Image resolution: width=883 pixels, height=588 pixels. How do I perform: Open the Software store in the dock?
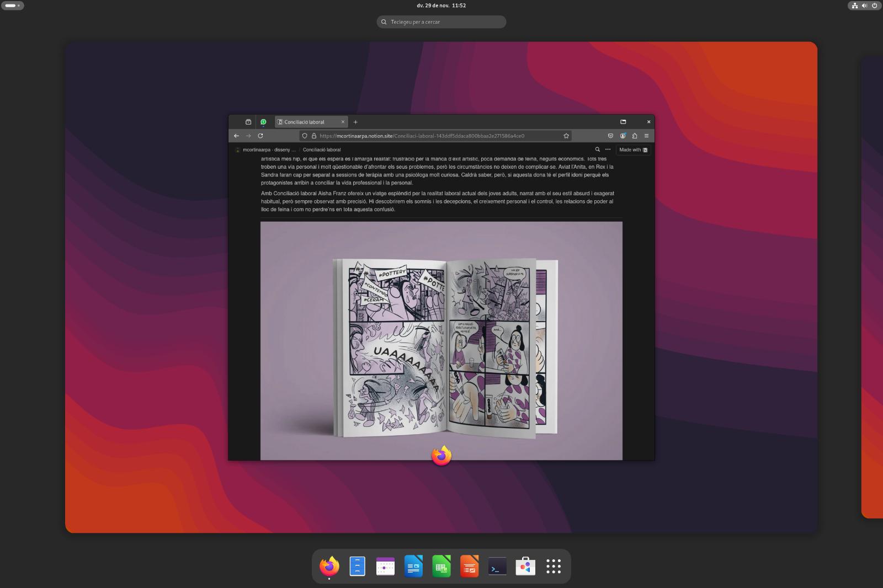tap(525, 566)
